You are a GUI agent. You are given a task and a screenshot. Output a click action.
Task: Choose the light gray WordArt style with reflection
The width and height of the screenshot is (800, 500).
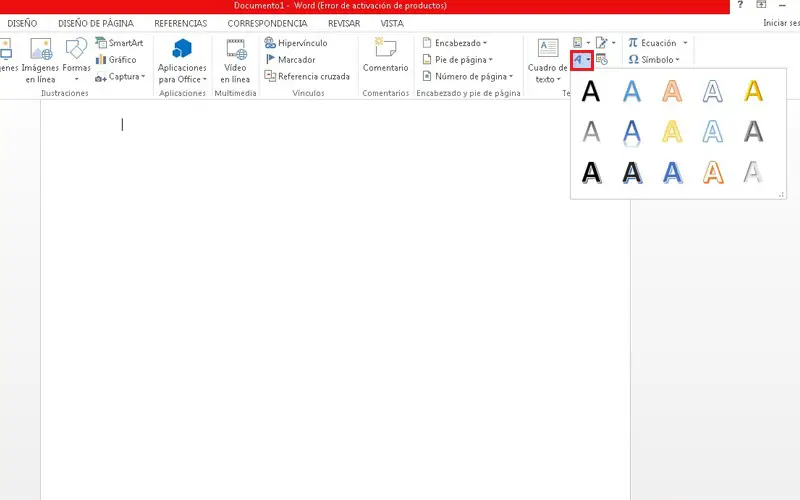tap(591, 132)
